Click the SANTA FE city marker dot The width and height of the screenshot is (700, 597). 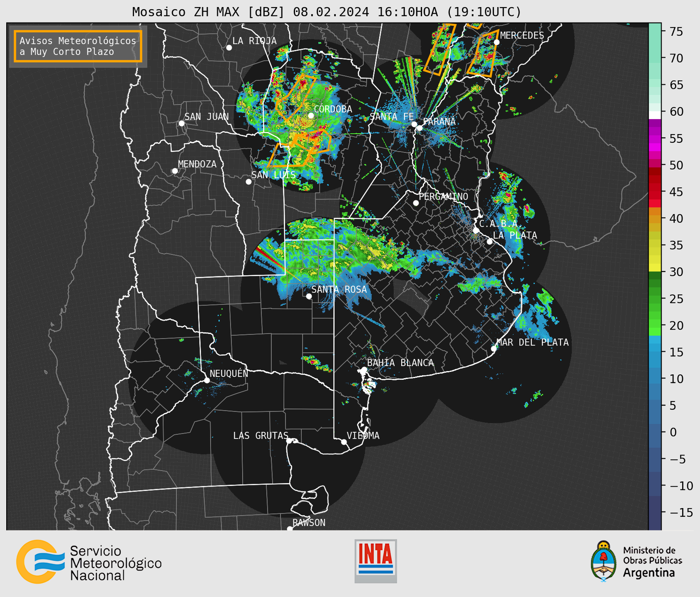pos(414,124)
